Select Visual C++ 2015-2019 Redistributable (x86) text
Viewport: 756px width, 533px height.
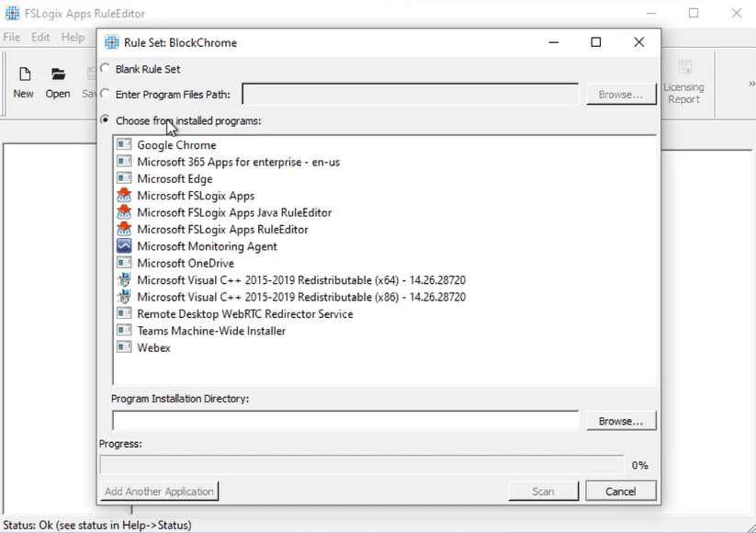click(301, 297)
